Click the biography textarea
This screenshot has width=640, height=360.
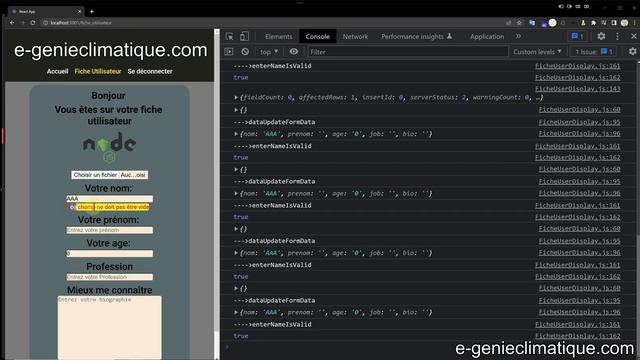109,327
